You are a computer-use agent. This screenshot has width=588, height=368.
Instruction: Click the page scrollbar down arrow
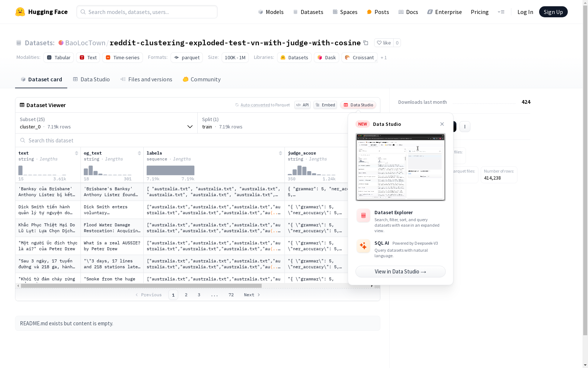[585, 365]
